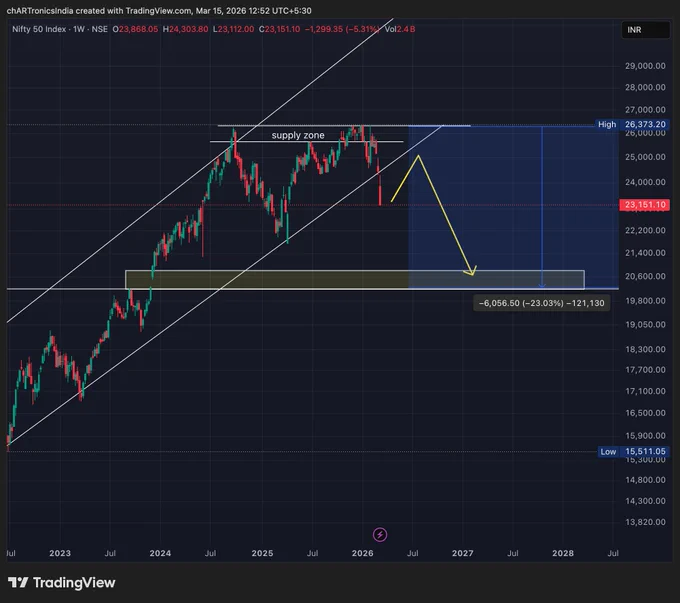Viewport: 680px width, 603px height.
Task: Click 13,820.00 on the price axis
Action: [x=645, y=522]
